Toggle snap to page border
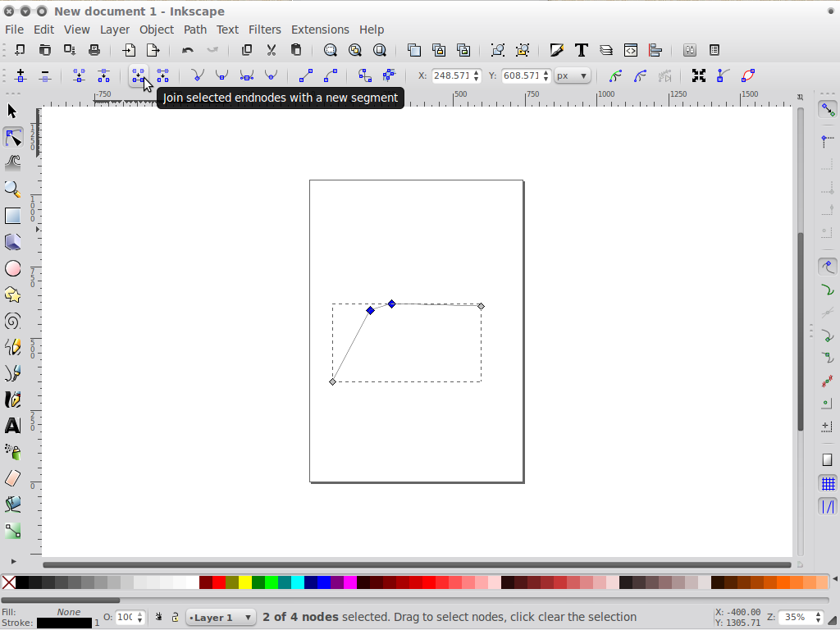Screen dimensions: 840x630 click(x=828, y=459)
